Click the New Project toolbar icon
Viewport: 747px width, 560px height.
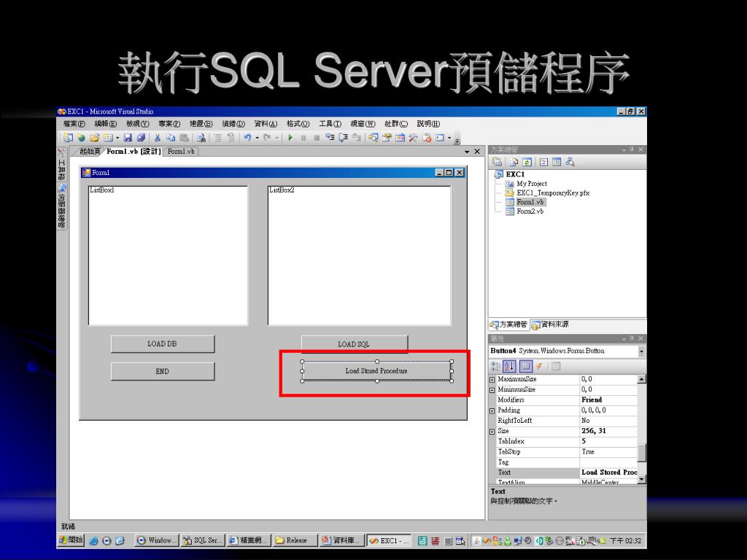[68, 138]
